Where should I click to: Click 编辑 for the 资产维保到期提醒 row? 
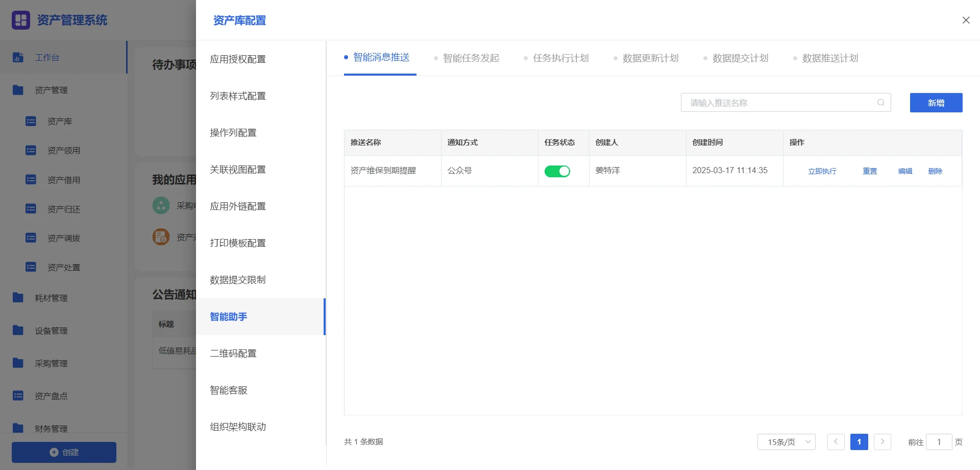tap(905, 171)
